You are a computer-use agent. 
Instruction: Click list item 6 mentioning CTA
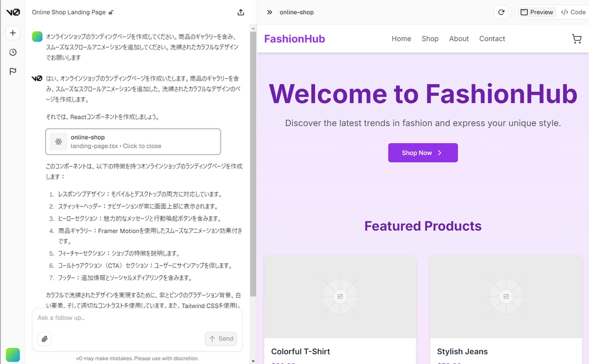[x=146, y=266]
